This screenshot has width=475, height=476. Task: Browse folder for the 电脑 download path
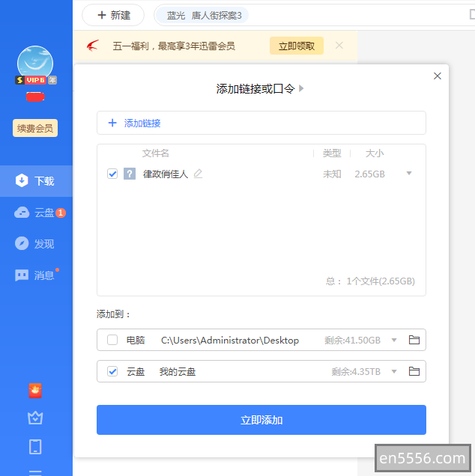[414, 340]
